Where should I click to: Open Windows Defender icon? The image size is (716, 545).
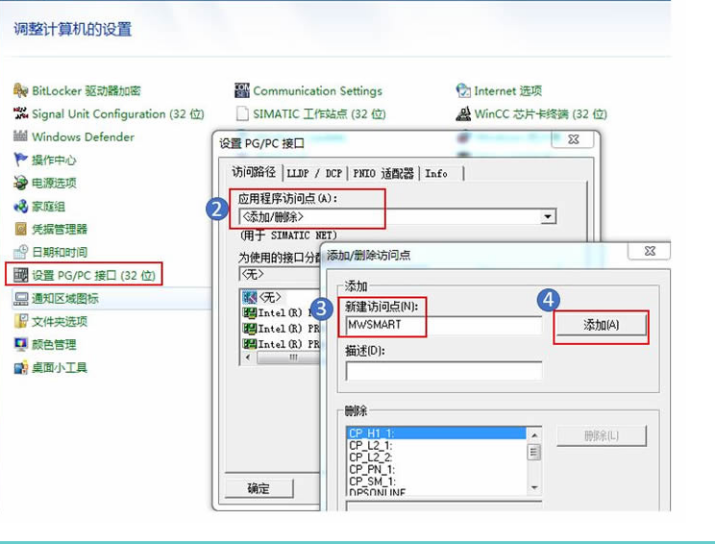tap(21, 136)
